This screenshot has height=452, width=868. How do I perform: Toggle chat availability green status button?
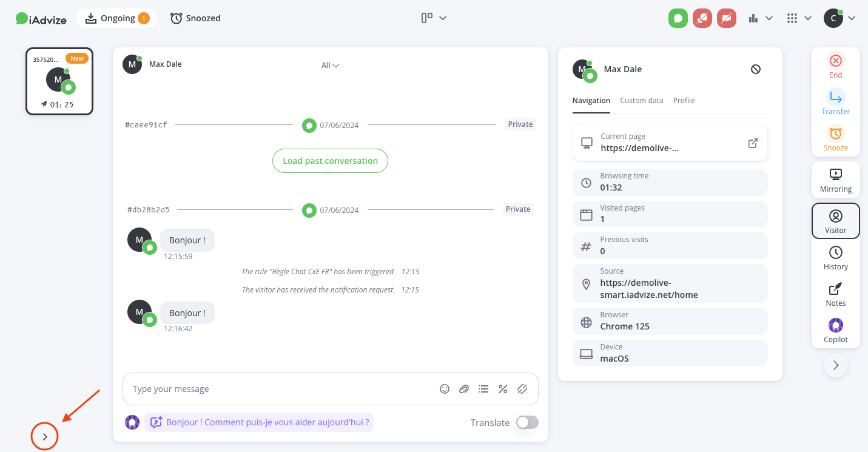tap(678, 18)
